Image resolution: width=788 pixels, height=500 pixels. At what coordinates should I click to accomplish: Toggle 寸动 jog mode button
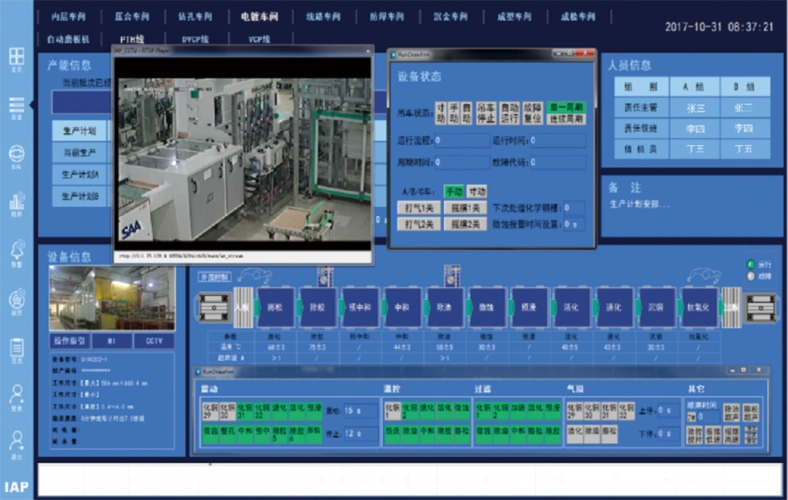[x=477, y=191]
